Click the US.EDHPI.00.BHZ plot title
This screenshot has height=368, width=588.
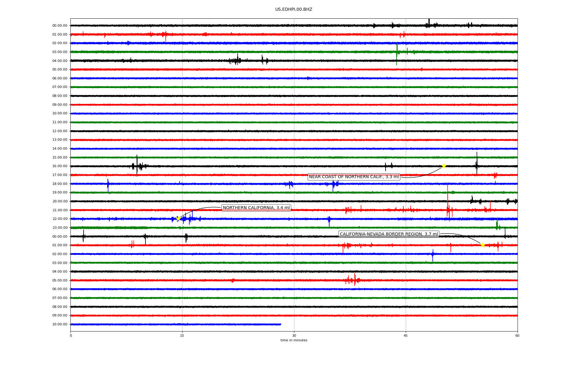pos(294,10)
